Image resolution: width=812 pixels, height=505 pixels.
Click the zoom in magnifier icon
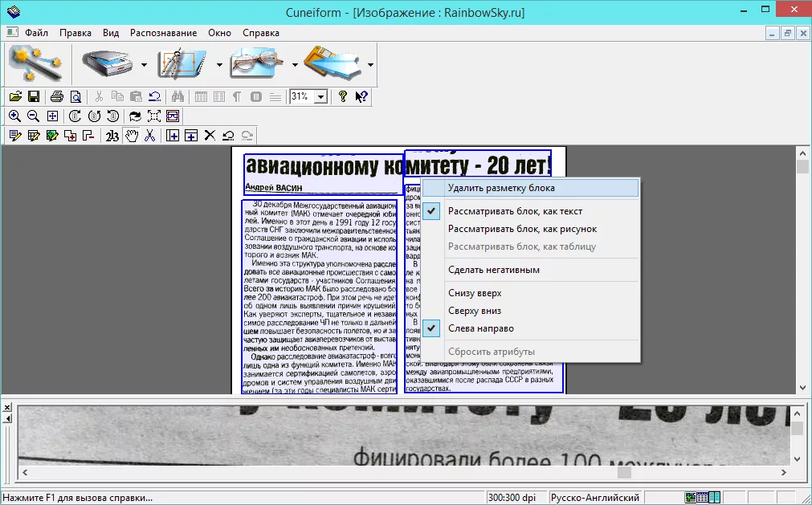pyautogui.click(x=14, y=116)
